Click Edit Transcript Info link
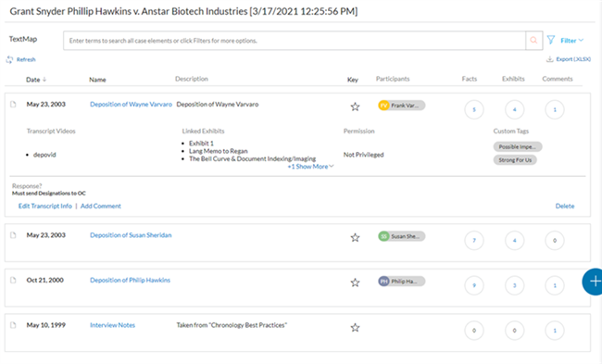Viewport: 602px width, 364px height. (45, 207)
